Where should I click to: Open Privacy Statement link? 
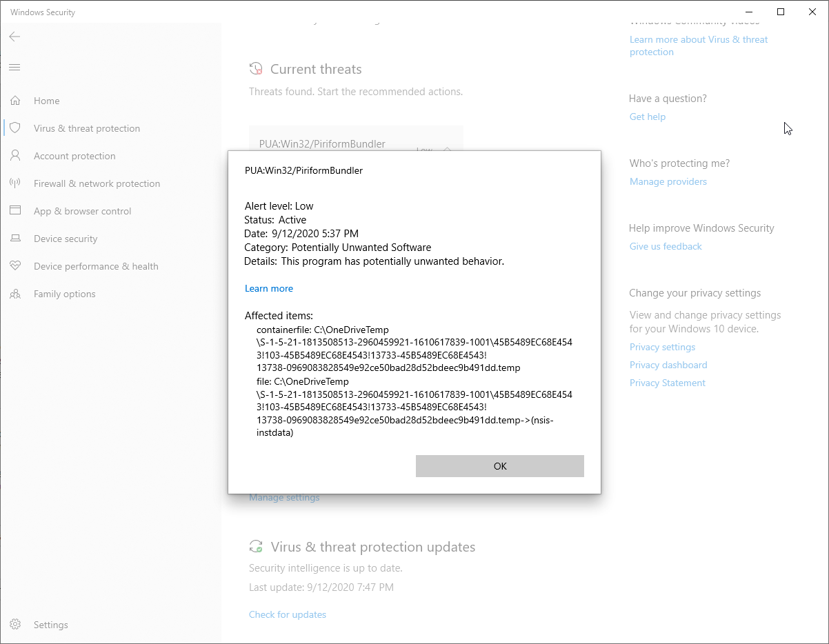[x=668, y=383]
